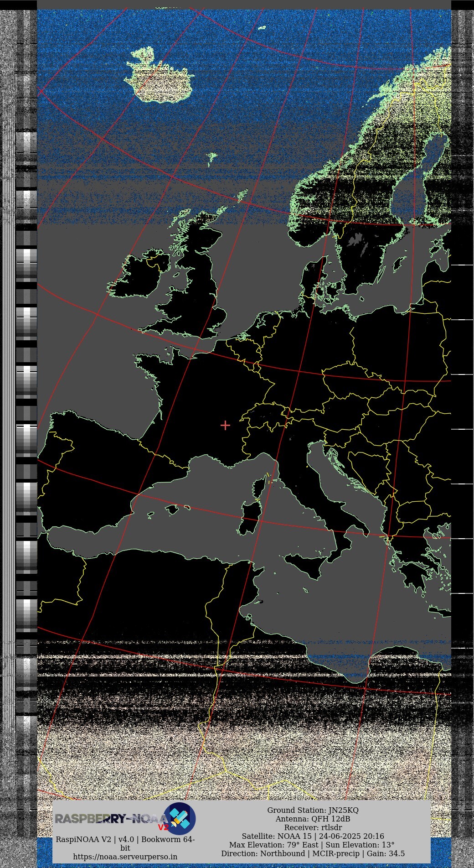Open the https://noaa.serveurperso.in URL text
Image resolution: width=474 pixels, height=868 pixels.
point(125,857)
